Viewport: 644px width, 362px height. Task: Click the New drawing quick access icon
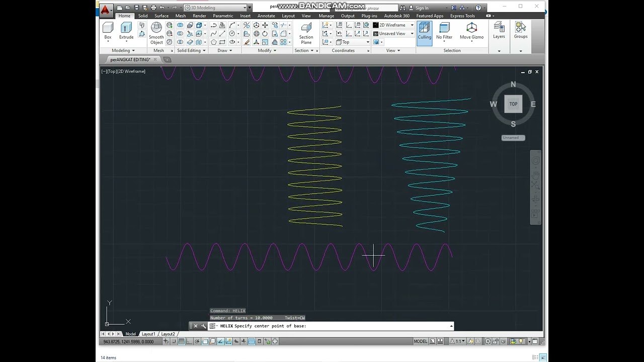coord(120,8)
